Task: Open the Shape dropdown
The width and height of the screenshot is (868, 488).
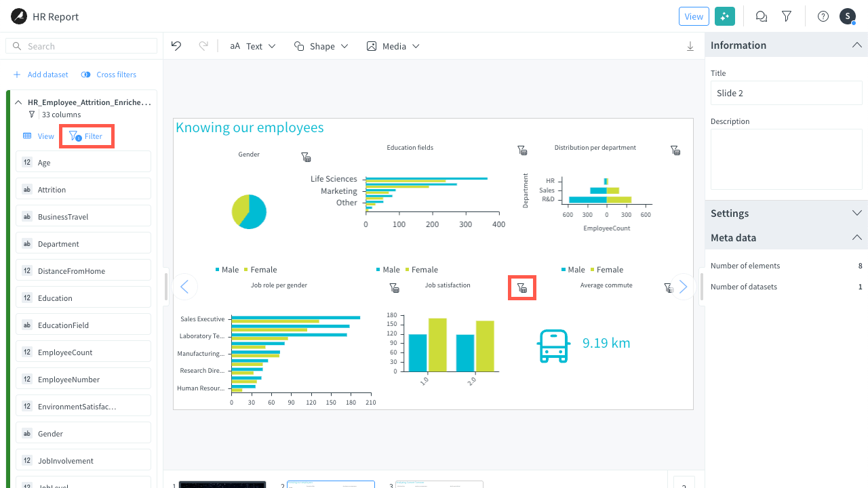Action: tap(321, 46)
